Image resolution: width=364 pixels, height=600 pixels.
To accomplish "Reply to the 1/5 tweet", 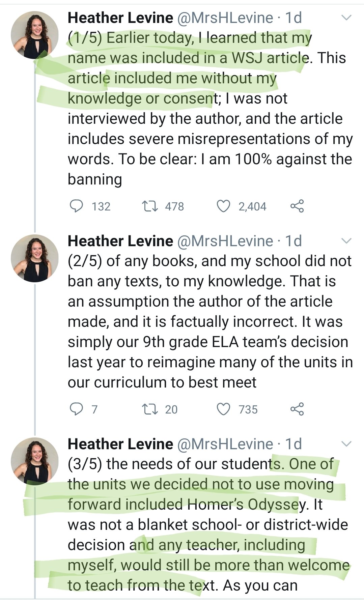I will (76, 206).
